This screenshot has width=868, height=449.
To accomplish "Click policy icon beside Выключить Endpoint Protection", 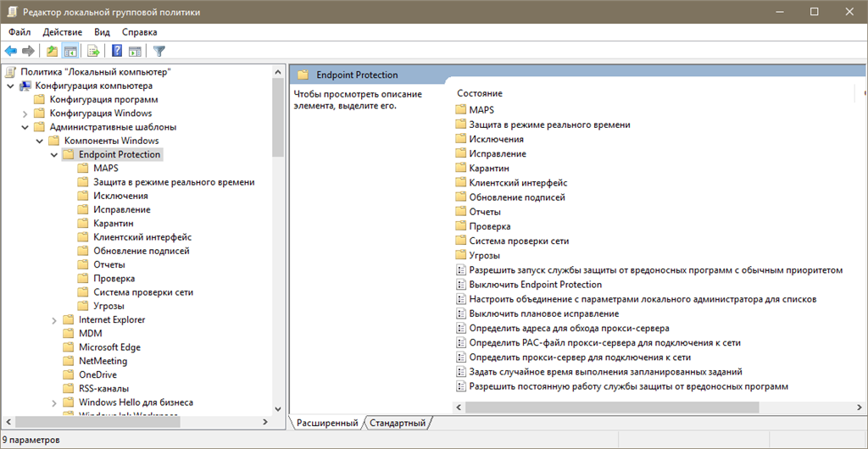I will [460, 285].
